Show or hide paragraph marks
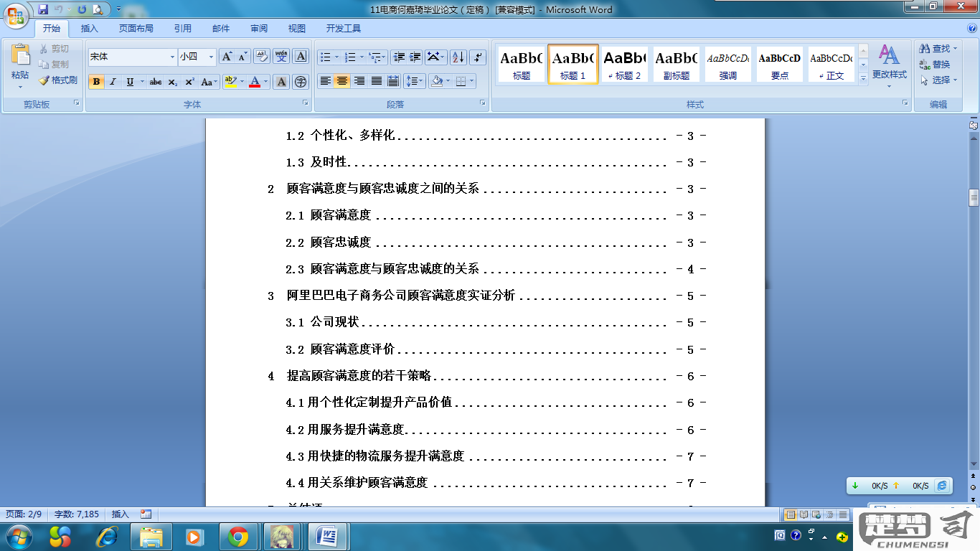 [x=478, y=57]
